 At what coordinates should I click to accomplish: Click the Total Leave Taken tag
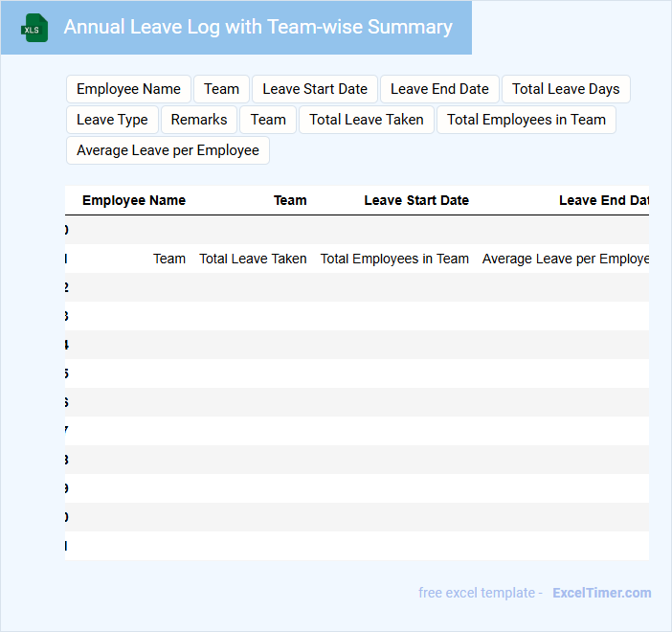click(x=367, y=120)
